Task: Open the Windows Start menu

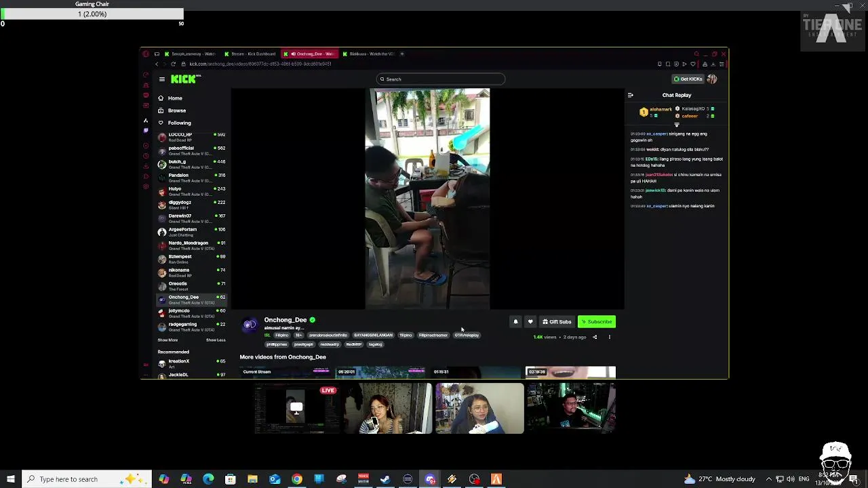Action: click(x=10, y=479)
